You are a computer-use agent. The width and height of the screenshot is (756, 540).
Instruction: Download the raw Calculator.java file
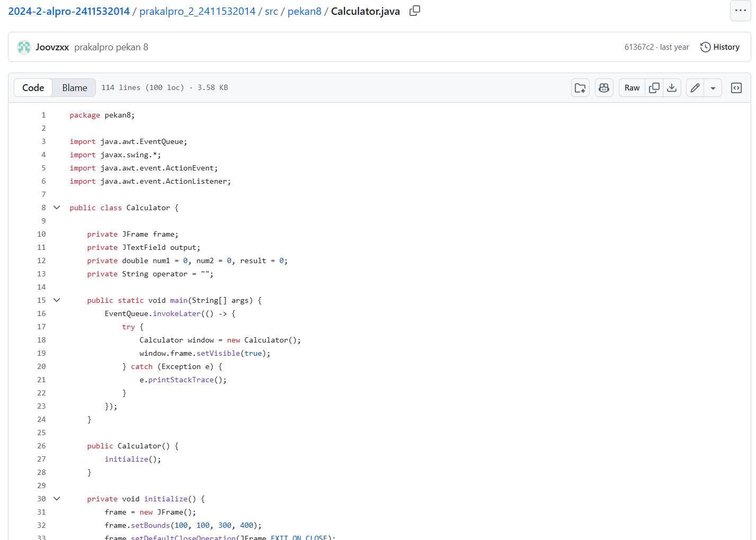(672, 88)
